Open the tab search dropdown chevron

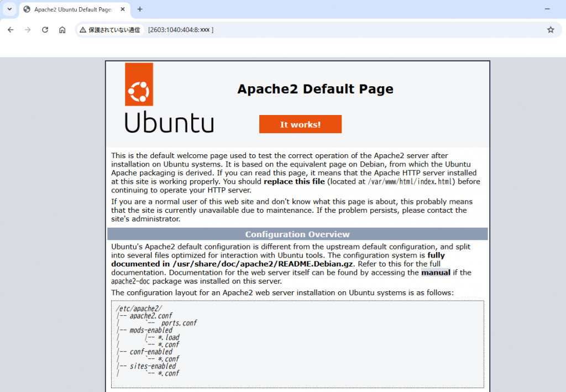pyautogui.click(x=10, y=9)
